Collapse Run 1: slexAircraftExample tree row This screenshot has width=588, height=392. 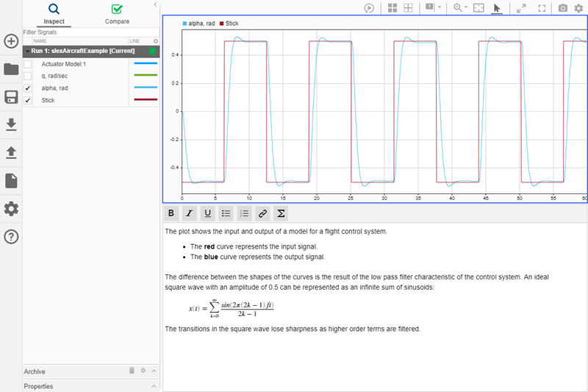(27, 51)
